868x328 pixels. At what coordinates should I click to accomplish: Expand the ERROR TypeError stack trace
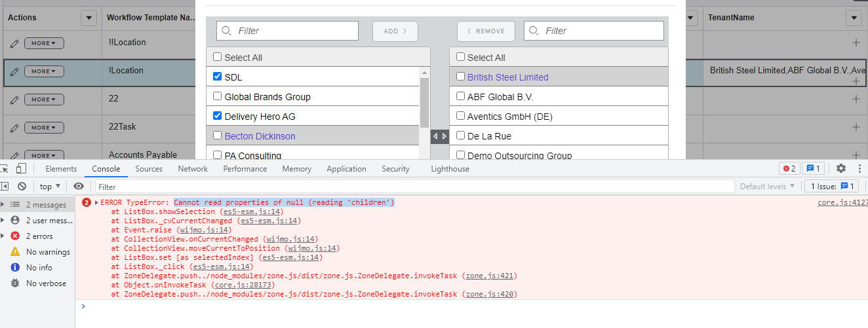97,203
